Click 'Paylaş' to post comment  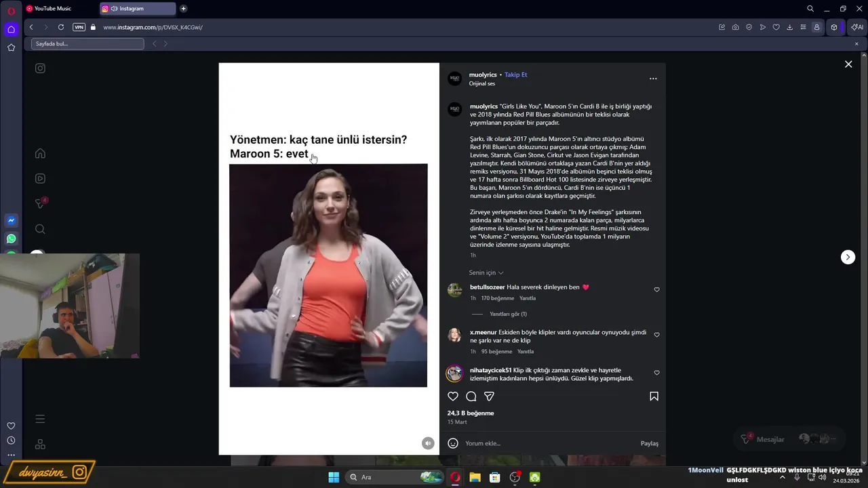click(x=650, y=443)
